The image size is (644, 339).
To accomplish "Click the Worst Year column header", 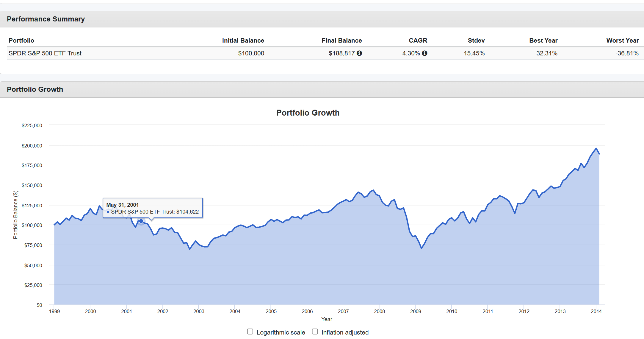I will click(622, 41).
